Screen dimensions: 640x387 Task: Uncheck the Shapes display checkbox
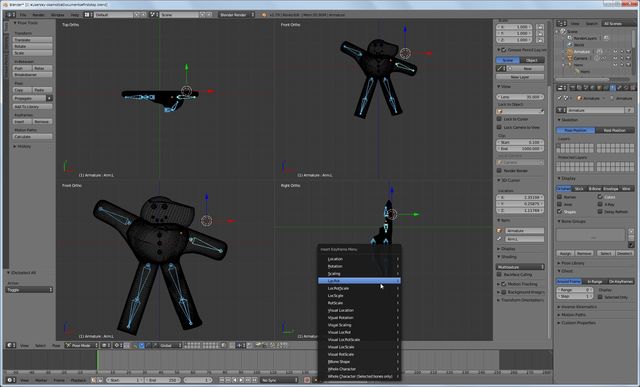pyautogui.click(x=560, y=211)
